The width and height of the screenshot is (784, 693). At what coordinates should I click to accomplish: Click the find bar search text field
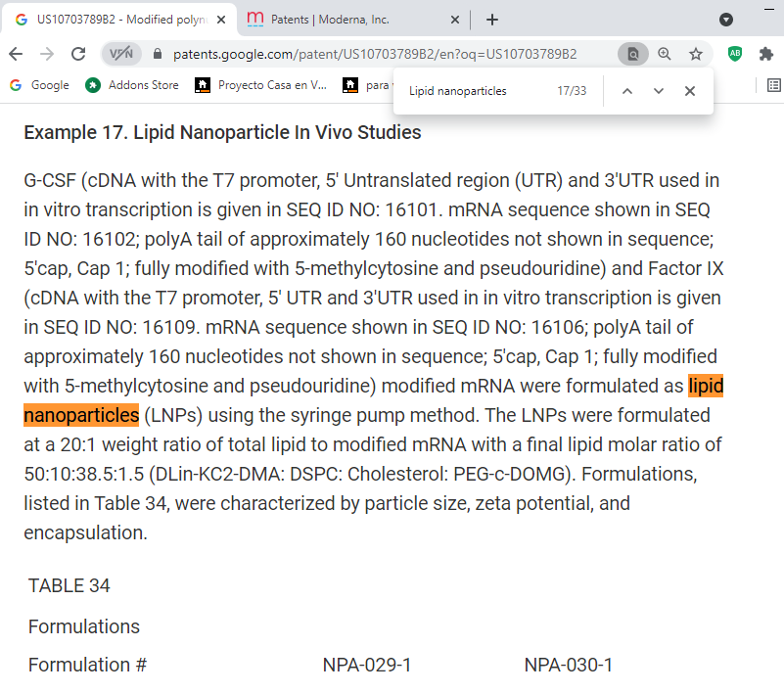(475, 91)
